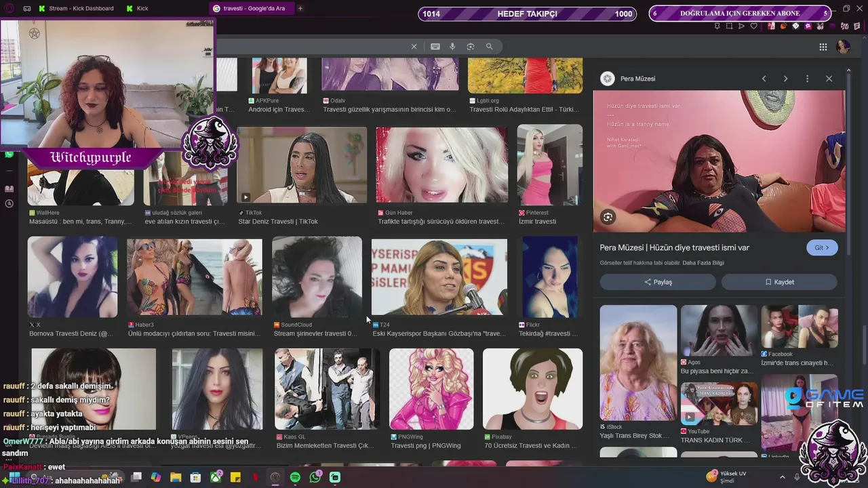Open WhatsApp from the taskbar
The height and width of the screenshot is (488, 868).
(315, 477)
